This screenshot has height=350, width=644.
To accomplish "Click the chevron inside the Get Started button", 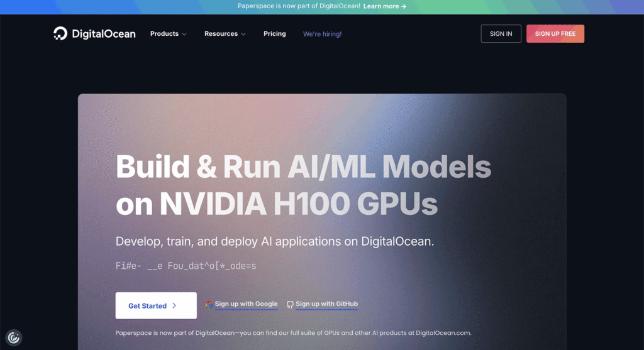I will 174,306.
